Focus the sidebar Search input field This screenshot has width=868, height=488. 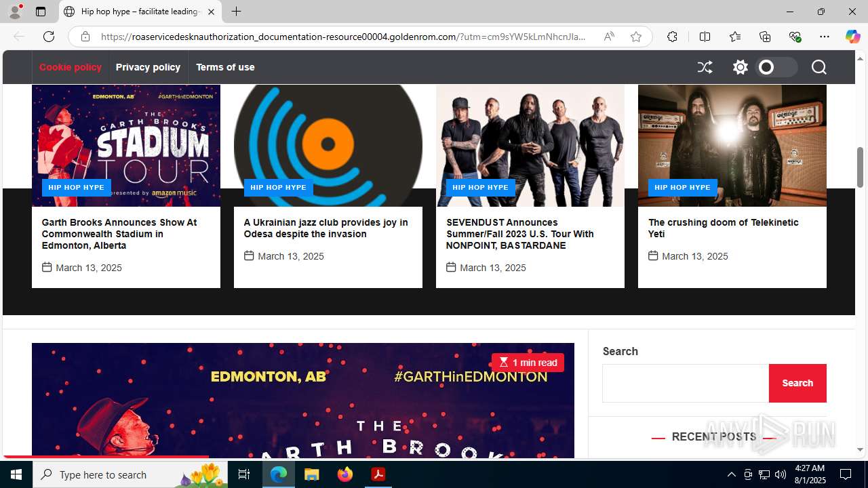tap(686, 384)
